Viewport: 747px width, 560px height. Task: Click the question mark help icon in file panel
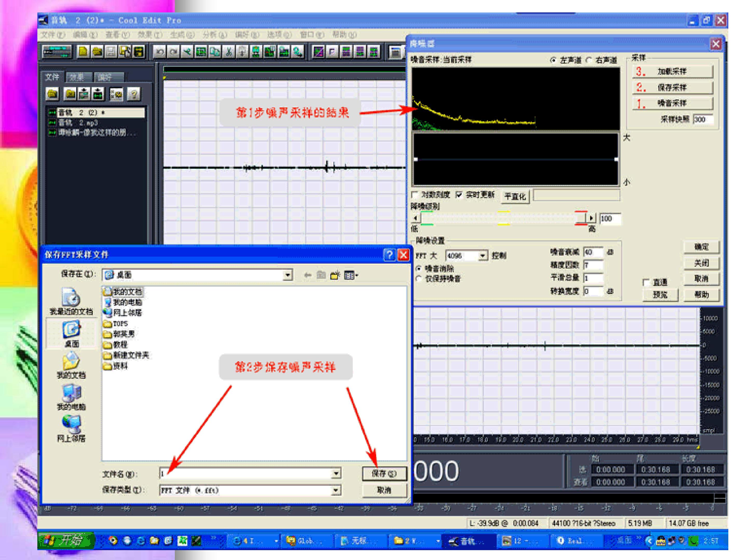click(x=134, y=94)
